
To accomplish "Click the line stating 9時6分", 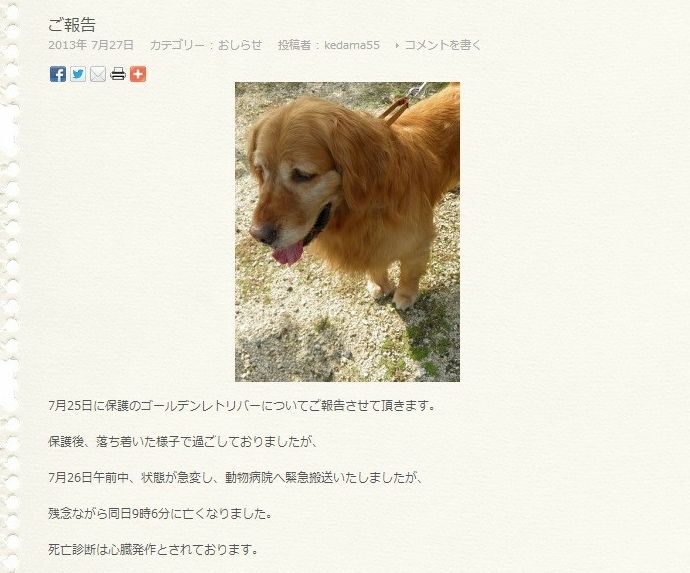I will (160, 513).
